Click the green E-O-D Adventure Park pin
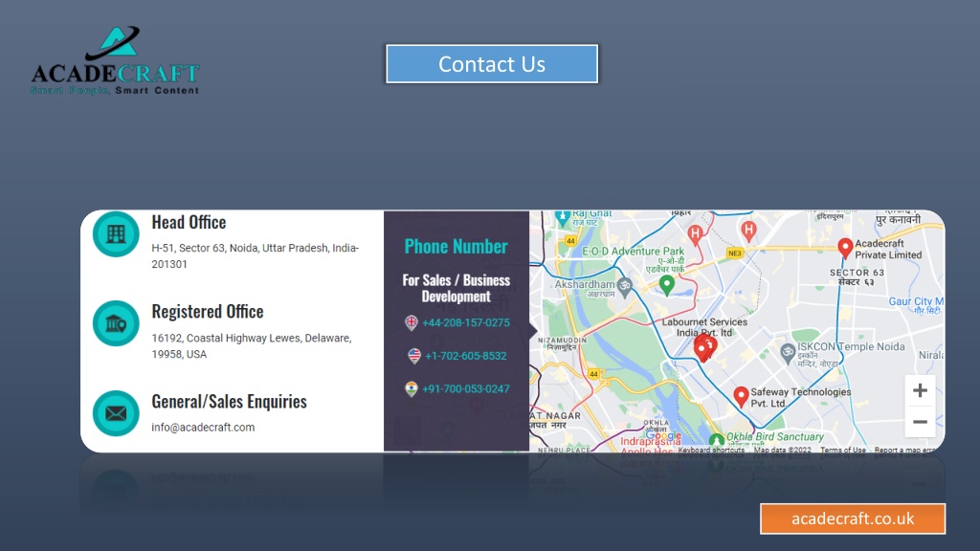Viewport: 980px width, 551px height. (667, 285)
